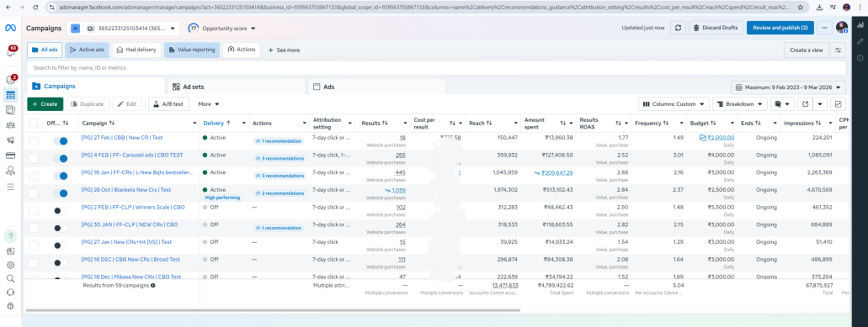The height and width of the screenshot is (327, 868).
Task: Open Ads reporting icon in sidebar
Action: pyautogui.click(x=10, y=110)
